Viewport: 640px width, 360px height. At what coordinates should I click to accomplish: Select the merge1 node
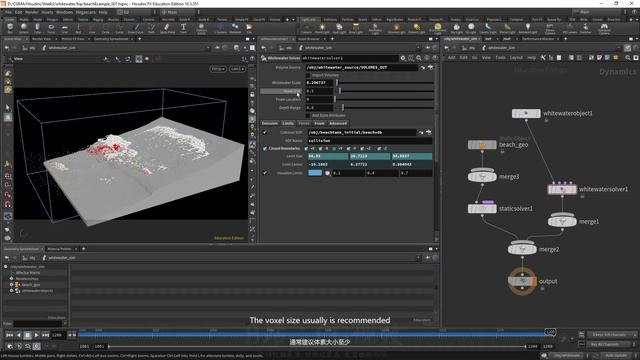pos(562,221)
